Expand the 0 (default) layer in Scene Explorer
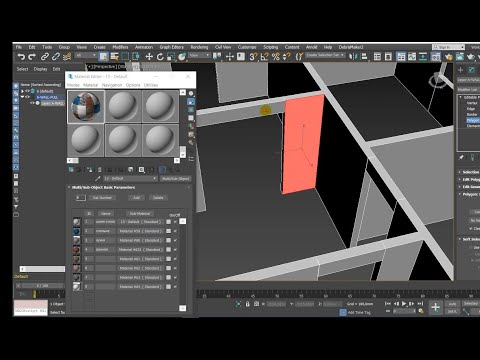Viewport: 480px width, 360px height. tap(23, 91)
